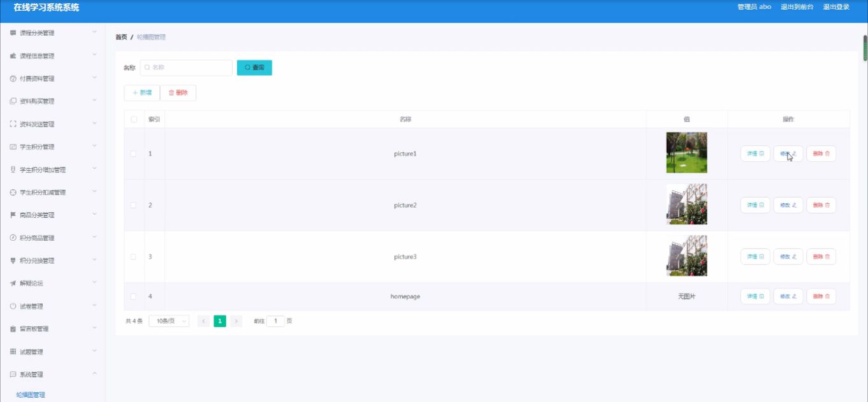Expand 商品分类管理 using its chevron
This screenshot has height=402, width=868.
click(x=94, y=214)
